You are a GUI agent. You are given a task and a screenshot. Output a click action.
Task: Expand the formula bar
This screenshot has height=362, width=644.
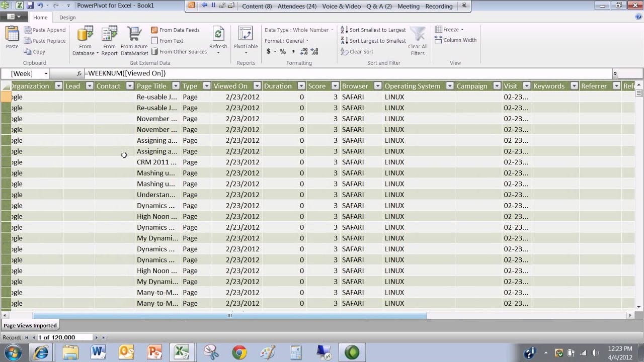pos(615,74)
